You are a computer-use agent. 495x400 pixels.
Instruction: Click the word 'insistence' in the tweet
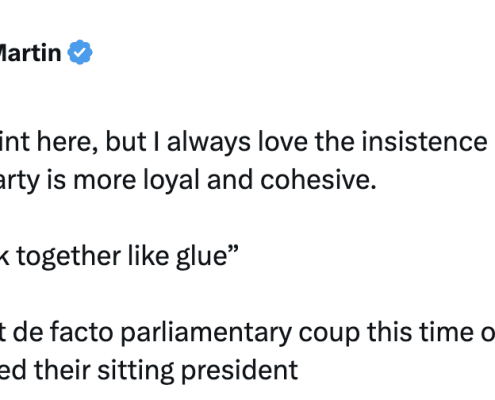point(424,142)
